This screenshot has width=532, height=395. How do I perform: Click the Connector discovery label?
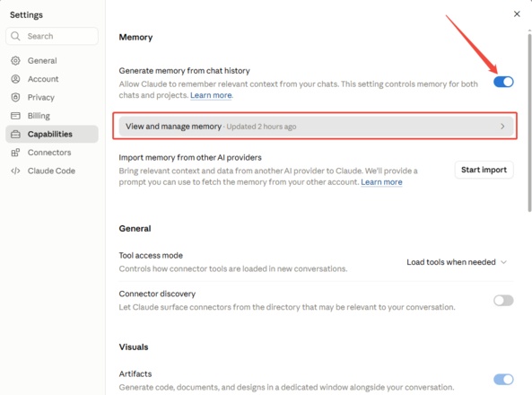pyautogui.click(x=157, y=294)
